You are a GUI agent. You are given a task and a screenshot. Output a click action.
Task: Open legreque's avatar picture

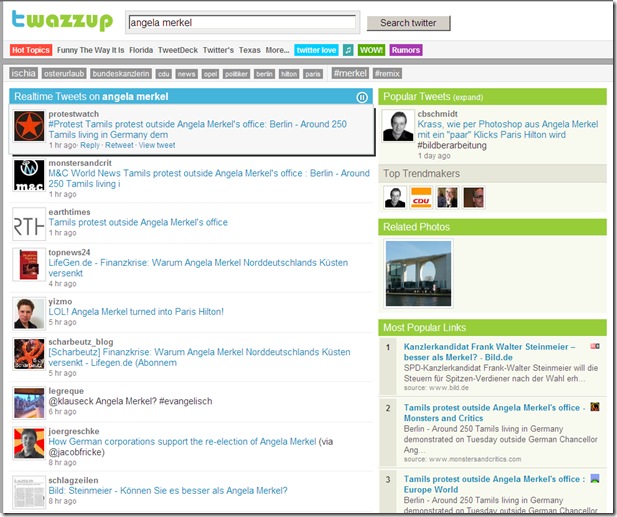coord(29,403)
